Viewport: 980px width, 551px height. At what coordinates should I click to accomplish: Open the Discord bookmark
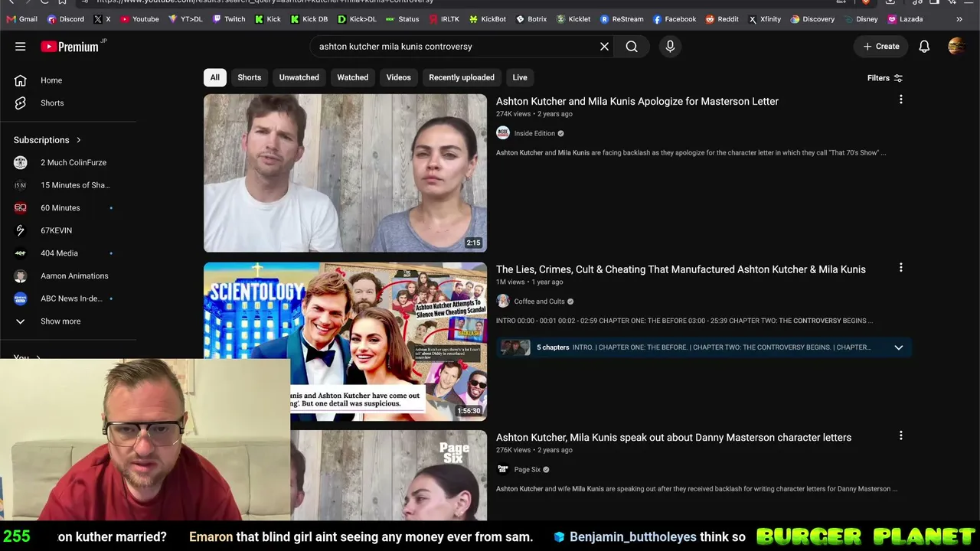(65, 19)
